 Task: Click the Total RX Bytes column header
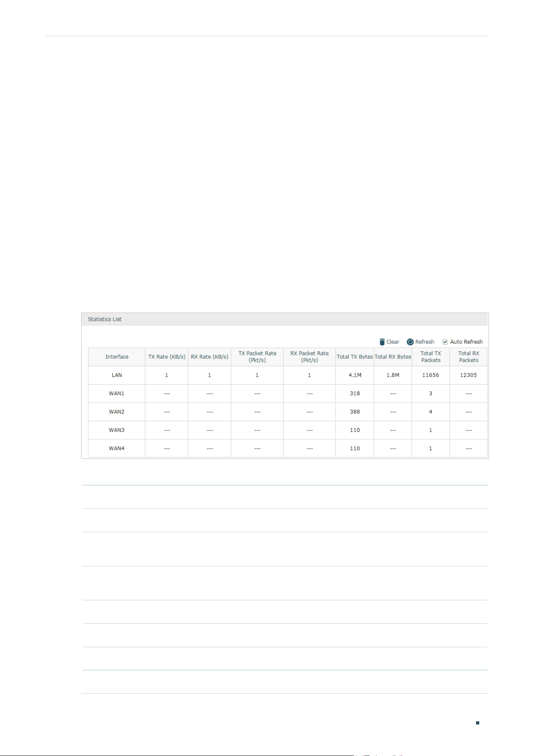pyautogui.click(x=393, y=357)
